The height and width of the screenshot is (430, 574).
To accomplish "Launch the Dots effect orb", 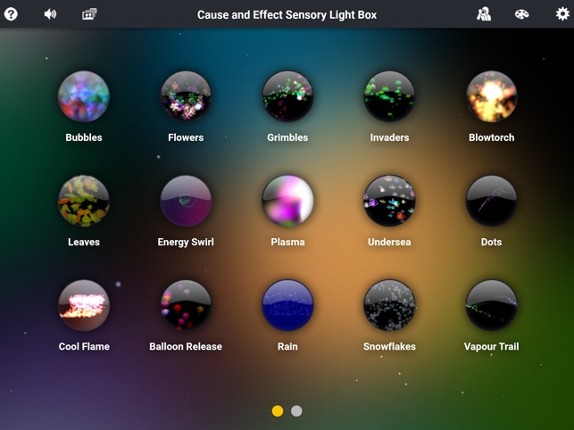I will (492, 201).
